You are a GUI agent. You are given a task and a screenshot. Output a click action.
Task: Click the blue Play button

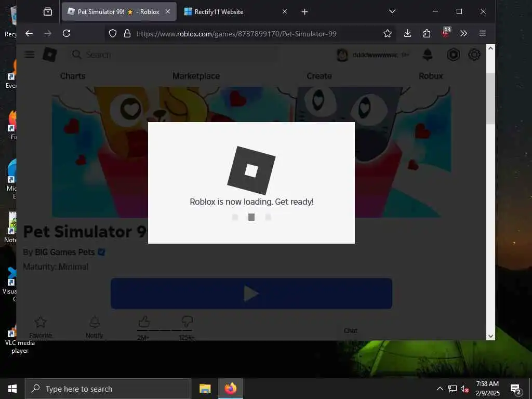(x=251, y=294)
